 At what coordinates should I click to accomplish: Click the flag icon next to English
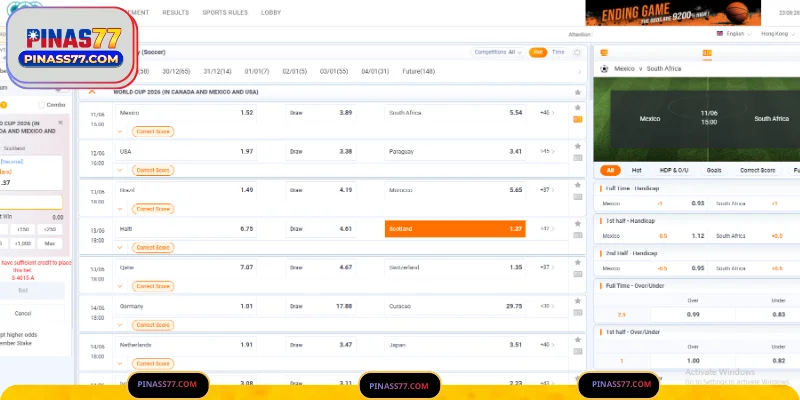(719, 34)
